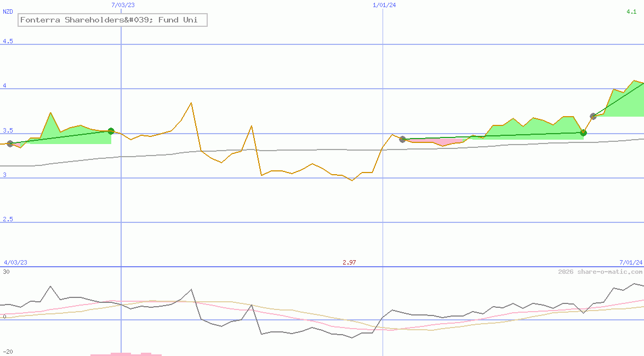Click the 7/01/24 end date label
644x356 pixels.
point(630,262)
